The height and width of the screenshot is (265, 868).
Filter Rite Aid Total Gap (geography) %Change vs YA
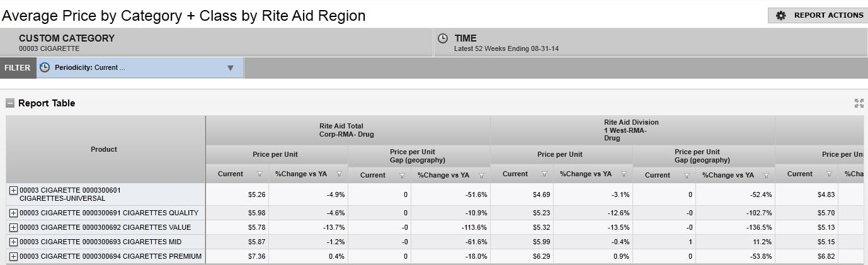coord(481,176)
